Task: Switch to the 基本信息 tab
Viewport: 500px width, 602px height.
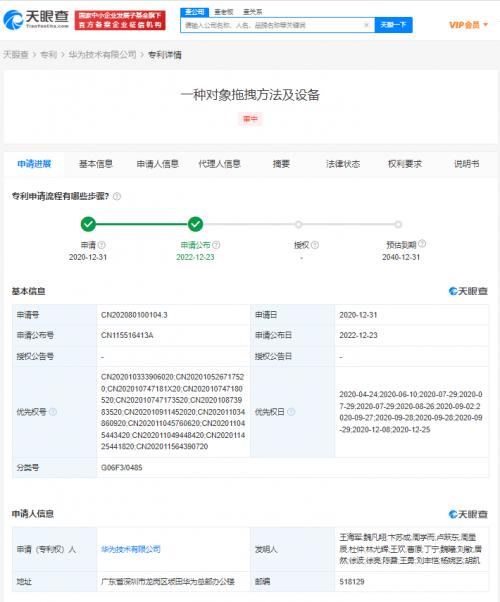Action: pyautogui.click(x=96, y=164)
